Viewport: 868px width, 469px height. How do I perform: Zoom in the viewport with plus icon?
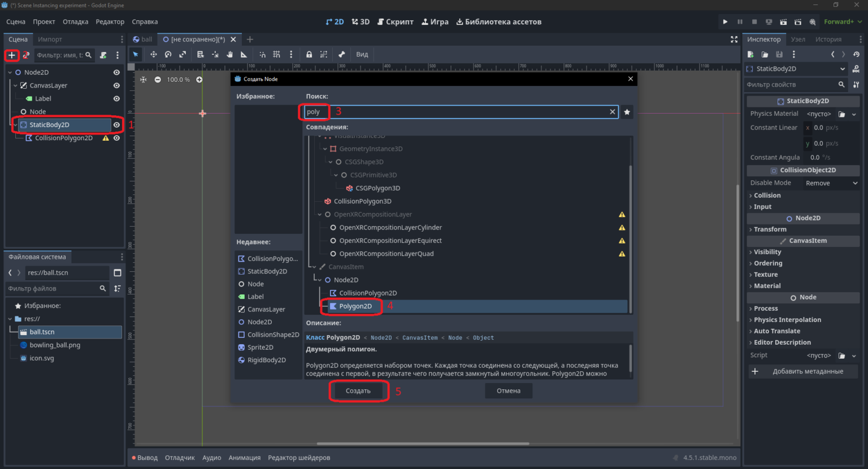[199, 80]
